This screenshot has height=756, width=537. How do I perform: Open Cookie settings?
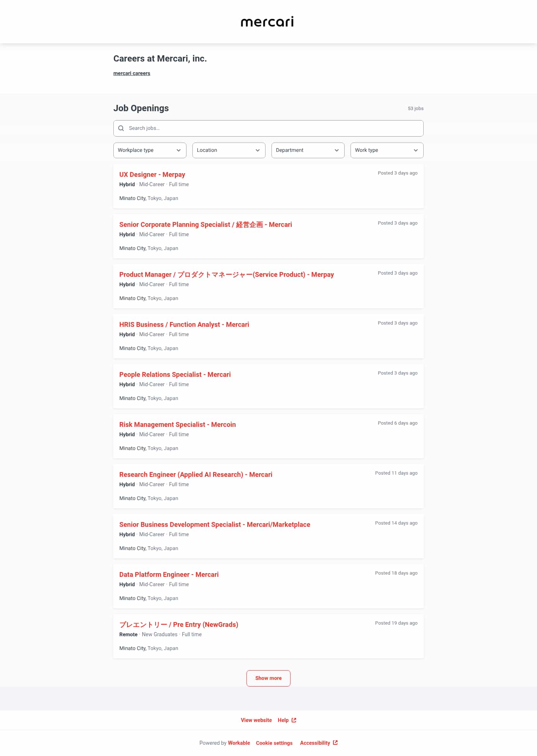274,743
